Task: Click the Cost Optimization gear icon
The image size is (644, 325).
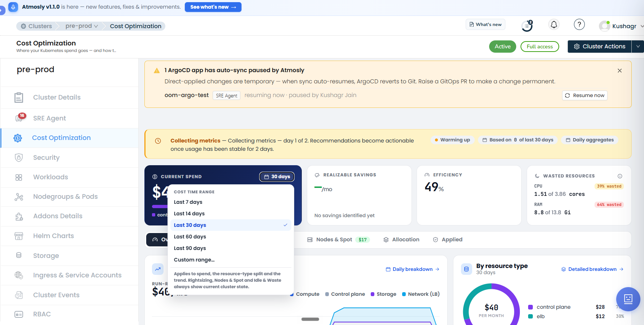Action: pyautogui.click(x=18, y=138)
